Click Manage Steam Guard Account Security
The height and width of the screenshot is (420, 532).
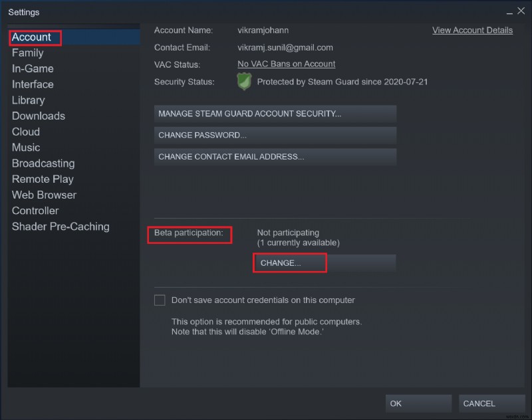275,114
